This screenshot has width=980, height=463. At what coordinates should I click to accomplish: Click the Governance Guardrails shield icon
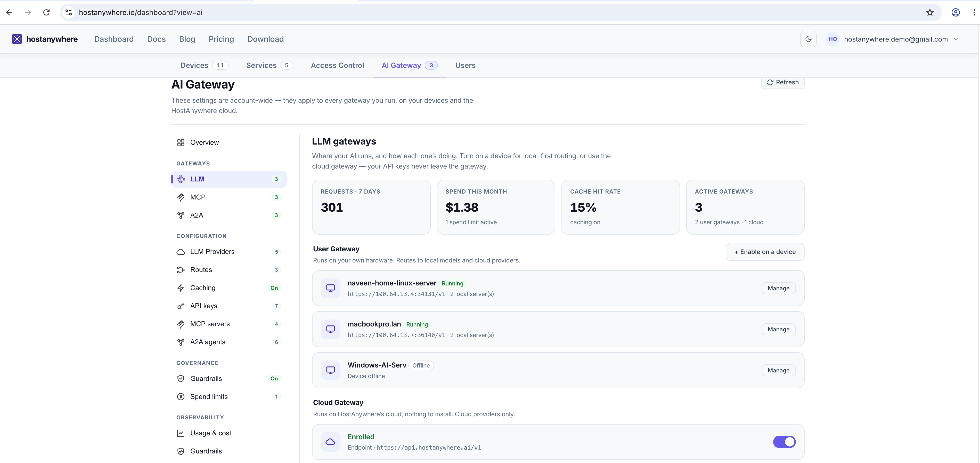(181, 378)
